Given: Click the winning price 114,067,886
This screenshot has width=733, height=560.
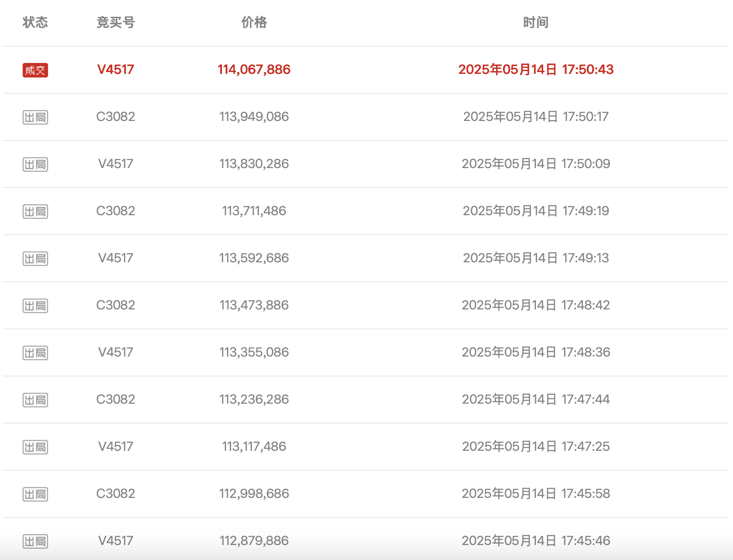Looking at the screenshot, I should click(x=254, y=69).
